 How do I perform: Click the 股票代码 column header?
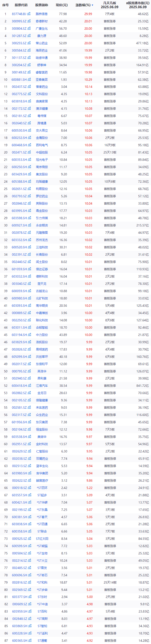[21, 5]
